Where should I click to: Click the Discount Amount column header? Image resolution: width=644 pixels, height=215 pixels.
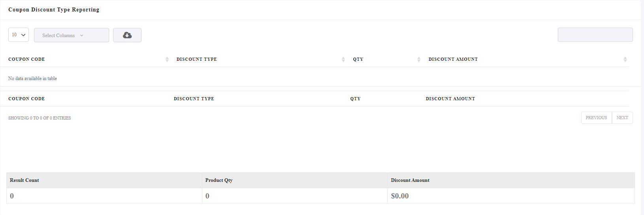[x=453, y=59]
